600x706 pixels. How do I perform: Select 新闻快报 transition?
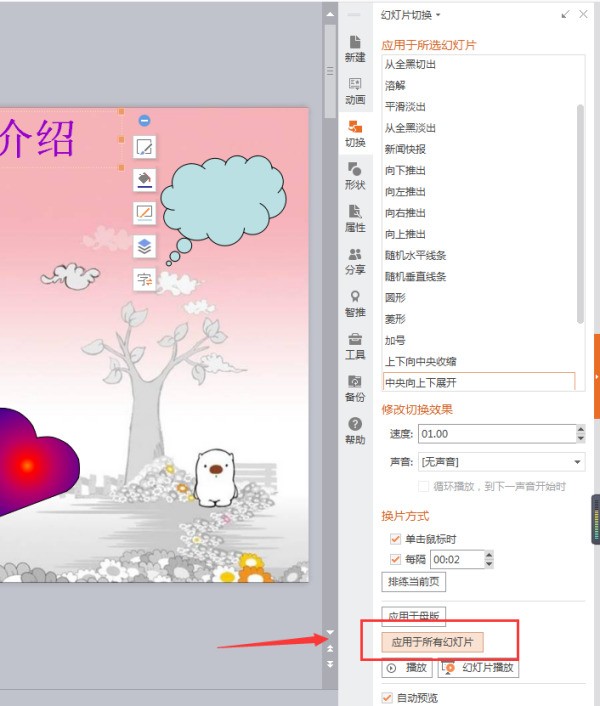click(479, 149)
